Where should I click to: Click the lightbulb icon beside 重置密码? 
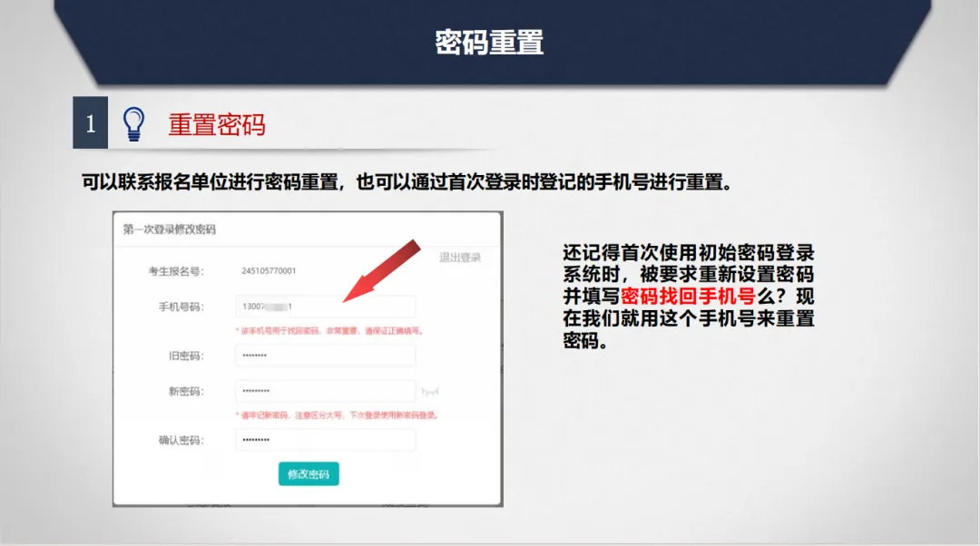pyautogui.click(x=133, y=123)
